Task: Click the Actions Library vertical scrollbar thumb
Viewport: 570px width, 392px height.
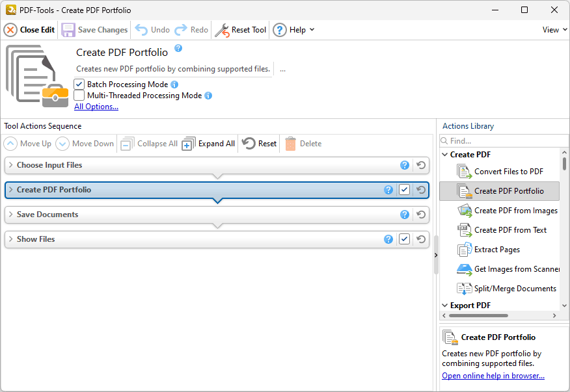Action: coord(564,164)
